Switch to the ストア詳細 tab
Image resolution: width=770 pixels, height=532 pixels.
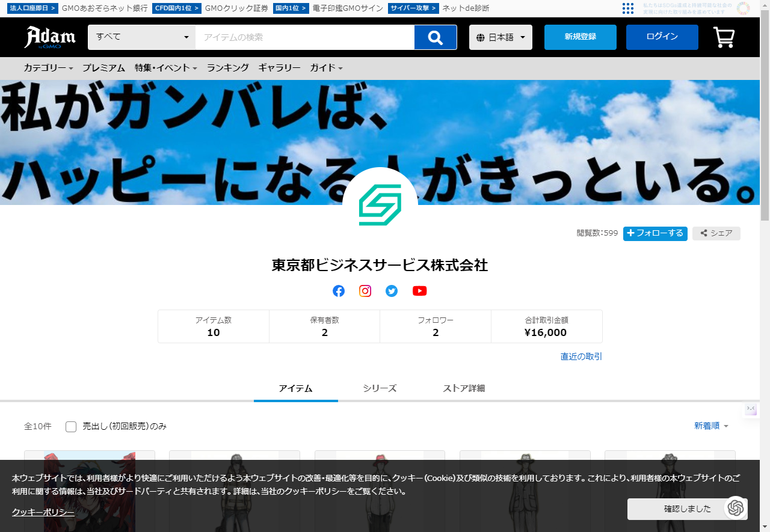[464, 388]
